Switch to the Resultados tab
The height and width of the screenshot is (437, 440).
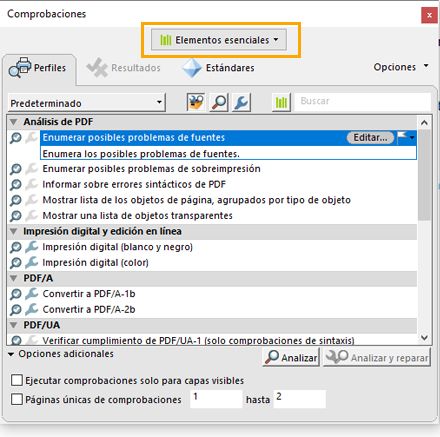click(123, 68)
